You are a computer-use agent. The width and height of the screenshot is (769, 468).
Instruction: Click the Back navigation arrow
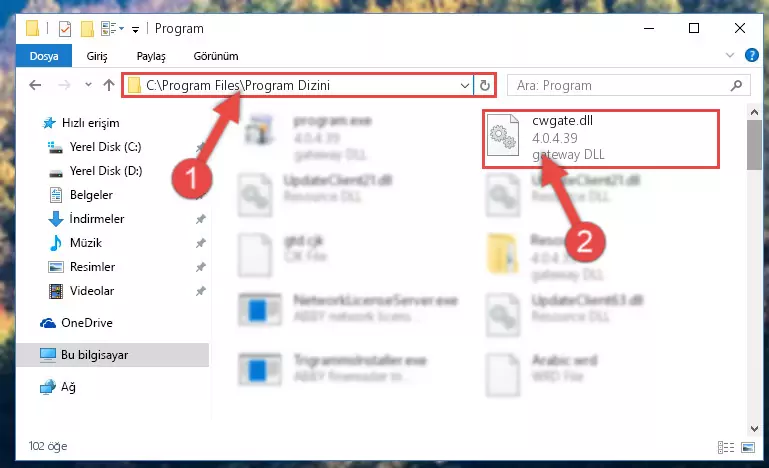click(35, 85)
